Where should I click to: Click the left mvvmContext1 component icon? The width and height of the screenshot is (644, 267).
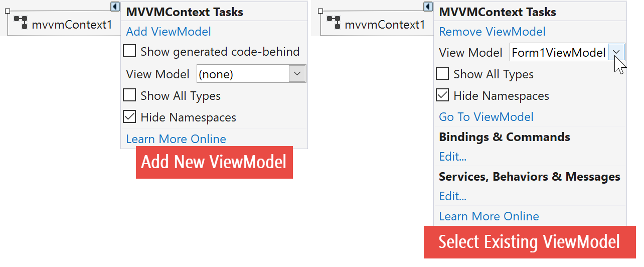point(21,23)
